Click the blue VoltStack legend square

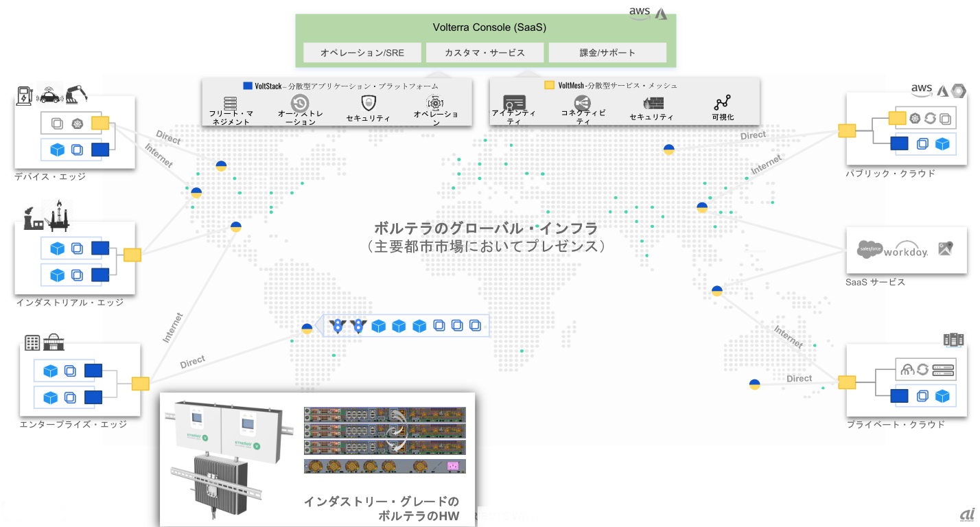click(x=248, y=86)
